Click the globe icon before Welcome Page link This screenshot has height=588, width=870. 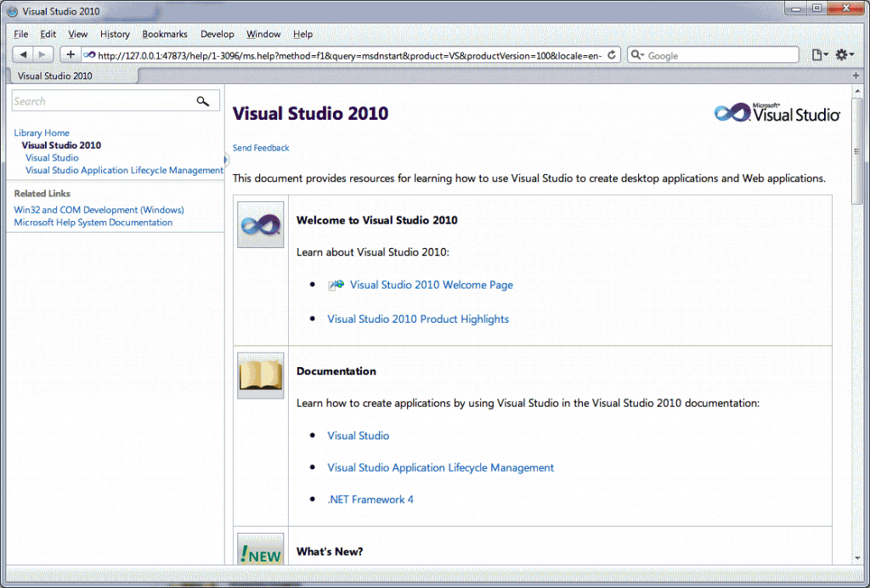[x=336, y=286]
